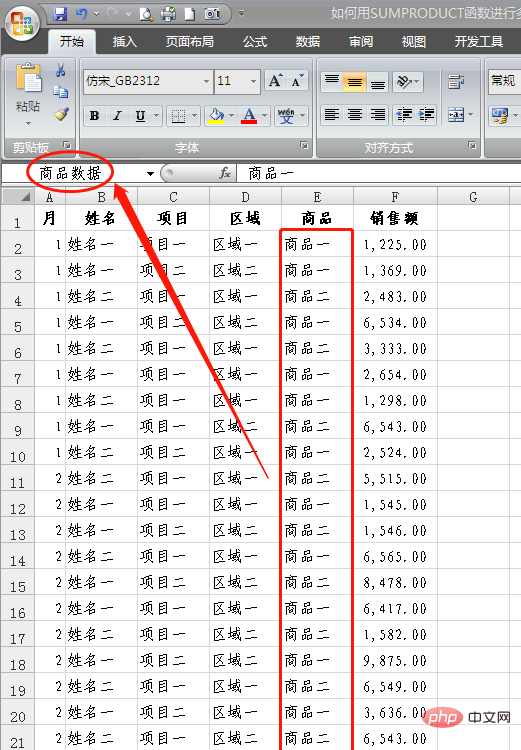Toggle italic formatting

(117, 116)
